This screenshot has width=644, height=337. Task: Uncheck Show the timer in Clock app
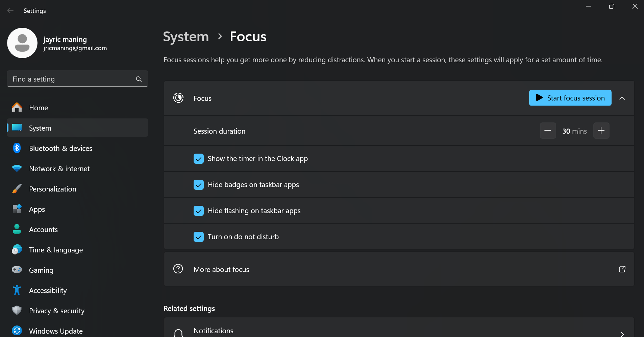[199, 159]
